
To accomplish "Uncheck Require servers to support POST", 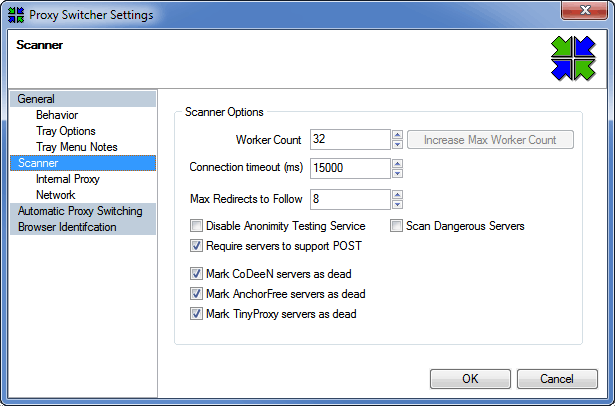I will tap(196, 246).
